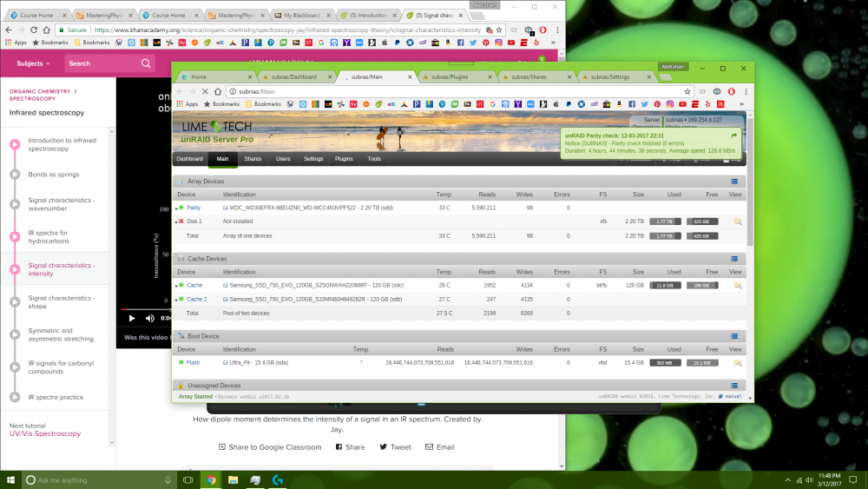Share to Google Classroom button
Image resolution: width=868 pixels, height=489 pixels.
(270, 447)
